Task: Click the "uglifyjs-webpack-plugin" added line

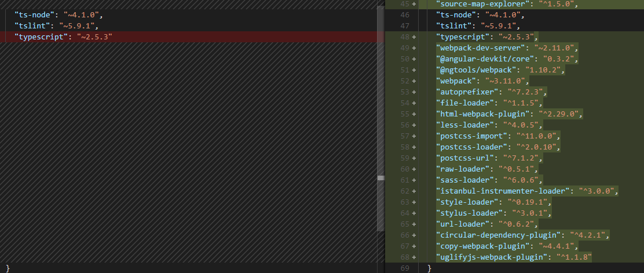Action: 492,257
